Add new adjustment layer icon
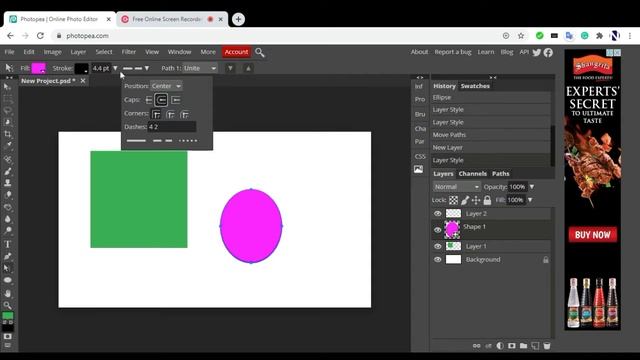This screenshot has width=640, height=360. [500, 346]
